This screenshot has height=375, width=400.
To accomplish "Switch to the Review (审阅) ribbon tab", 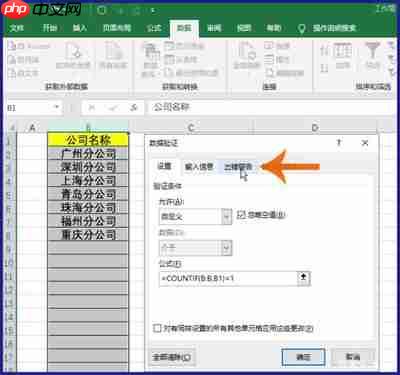I will (214, 28).
